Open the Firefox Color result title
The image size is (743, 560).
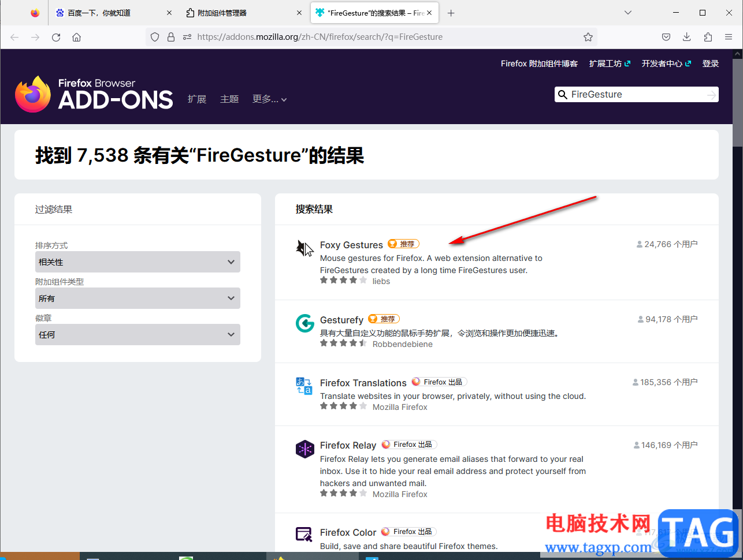348,532
